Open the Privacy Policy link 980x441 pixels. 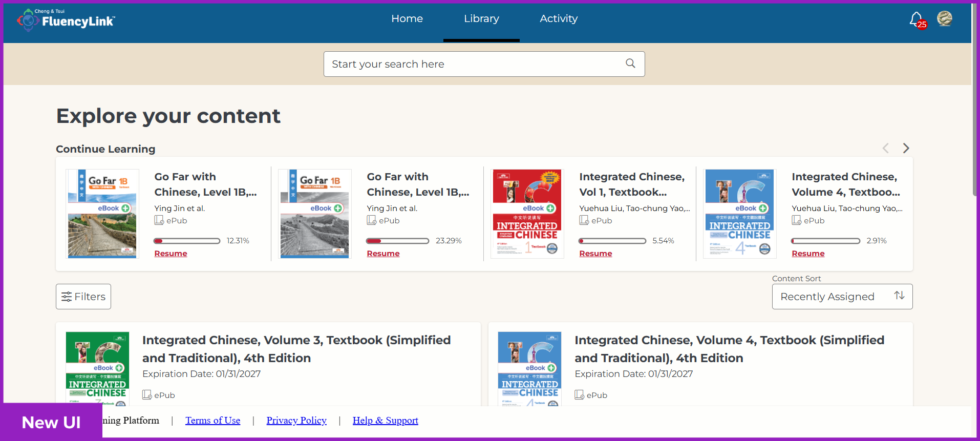pos(296,421)
